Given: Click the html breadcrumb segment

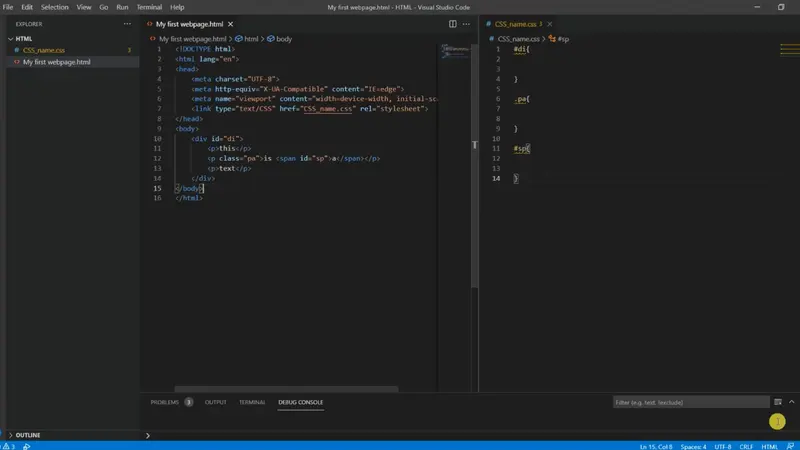Looking at the screenshot, I should pyautogui.click(x=251, y=39).
